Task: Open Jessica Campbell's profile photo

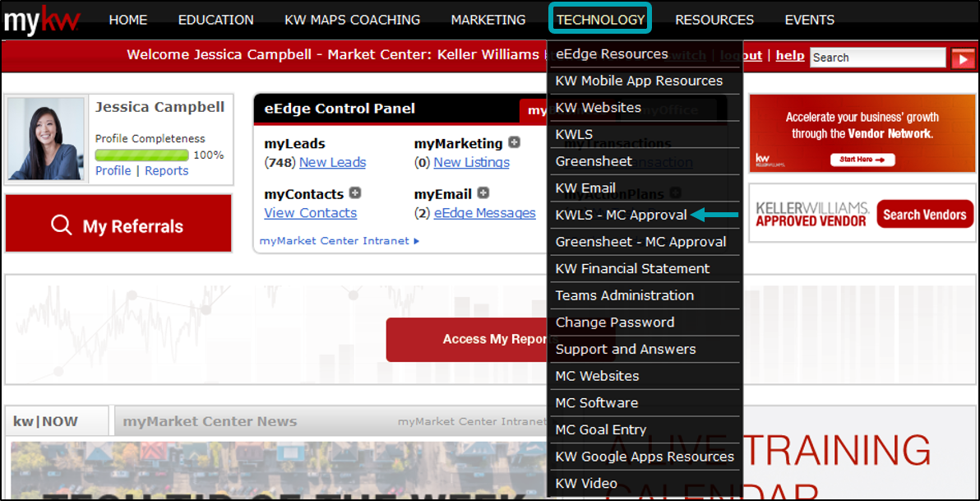Action: pyautogui.click(x=46, y=139)
